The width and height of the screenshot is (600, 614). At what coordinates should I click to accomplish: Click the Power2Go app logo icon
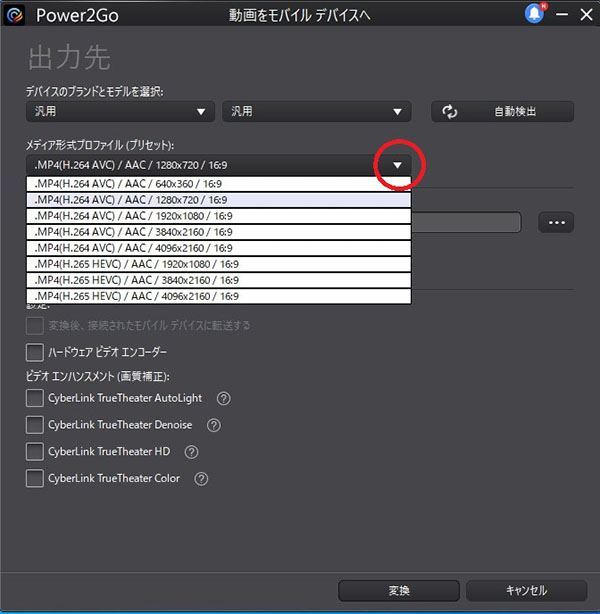[15, 15]
